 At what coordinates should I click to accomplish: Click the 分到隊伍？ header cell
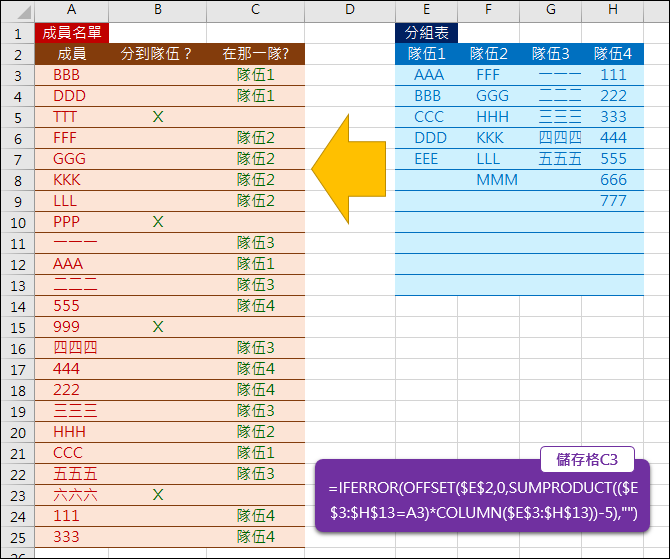(158, 54)
